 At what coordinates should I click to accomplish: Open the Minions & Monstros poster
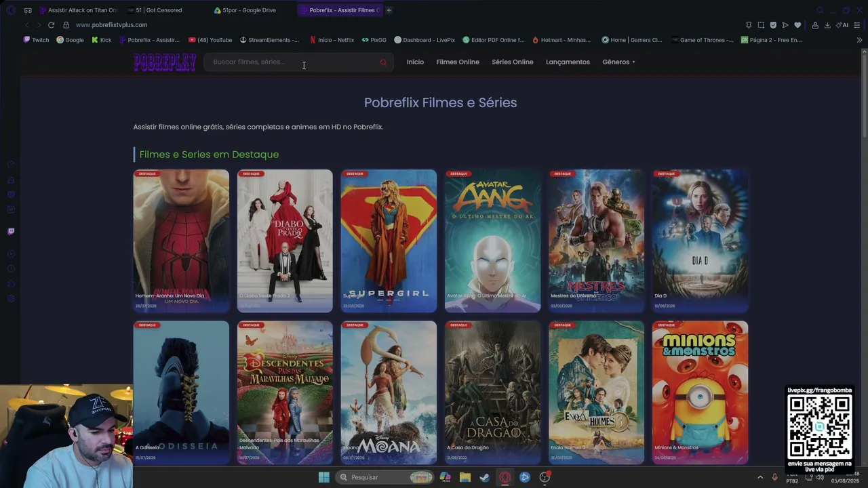tap(700, 392)
